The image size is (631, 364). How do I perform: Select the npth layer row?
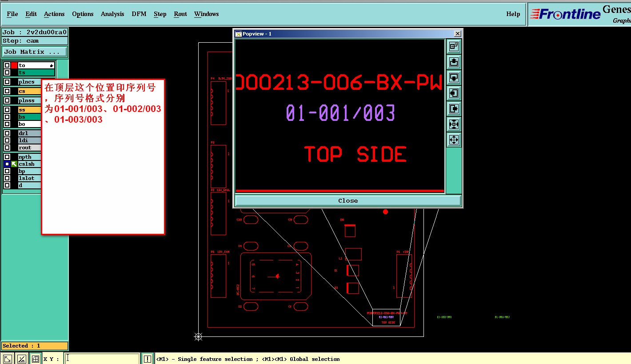[30, 157]
